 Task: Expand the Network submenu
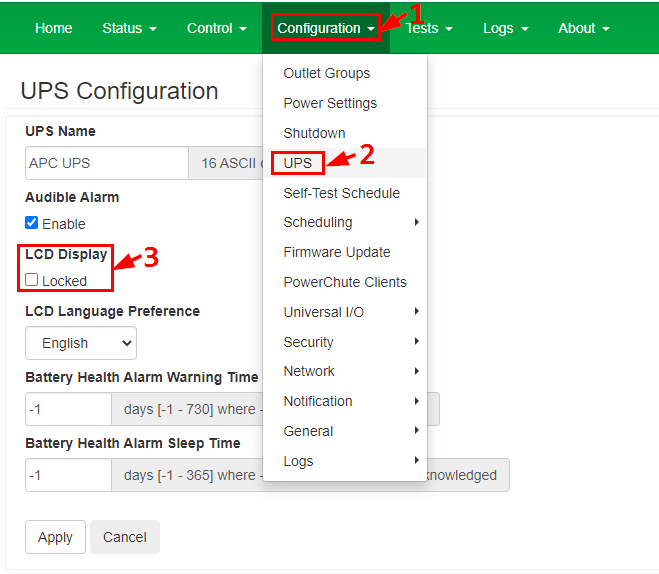click(345, 371)
